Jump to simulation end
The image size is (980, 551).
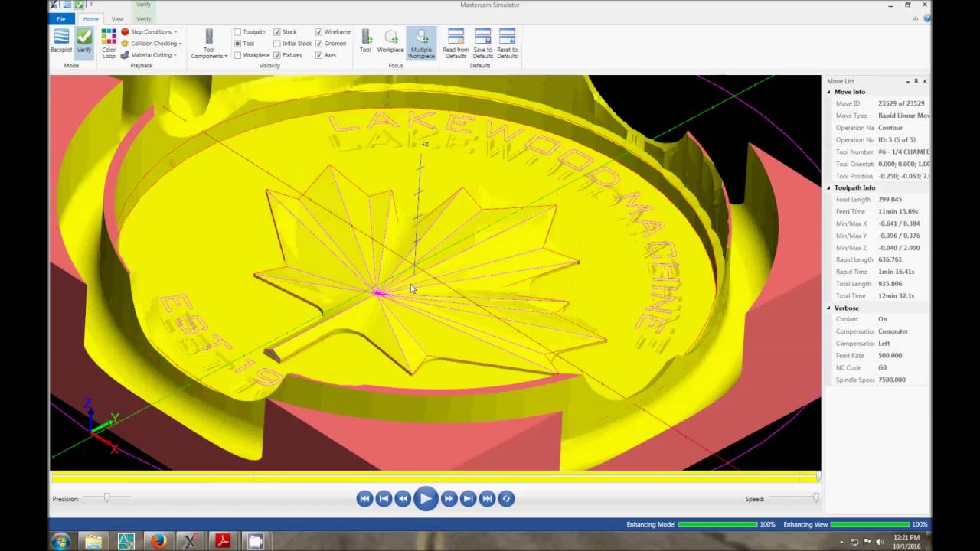click(487, 498)
